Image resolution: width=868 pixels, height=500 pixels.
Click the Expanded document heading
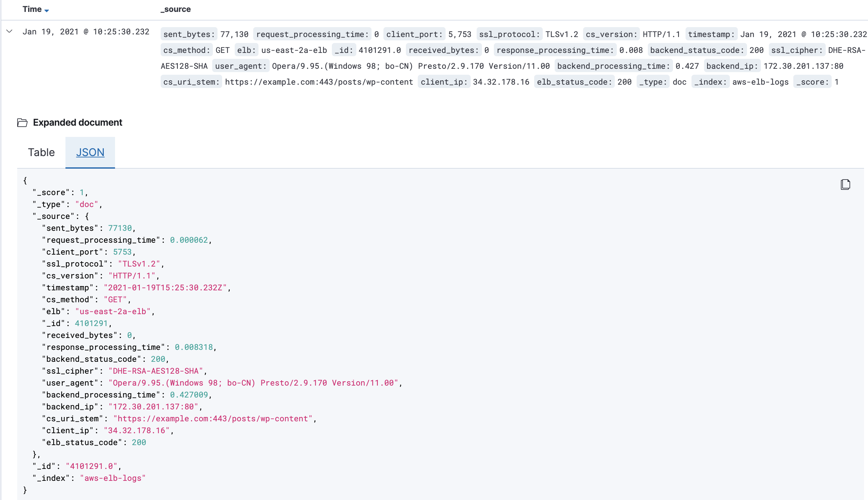click(78, 123)
